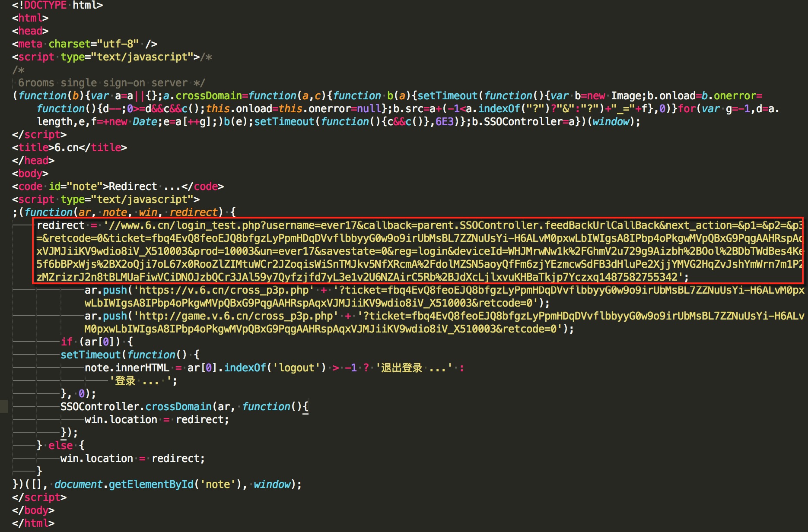Click the '} else {' line
The image size is (808, 532).
tap(60, 446)
